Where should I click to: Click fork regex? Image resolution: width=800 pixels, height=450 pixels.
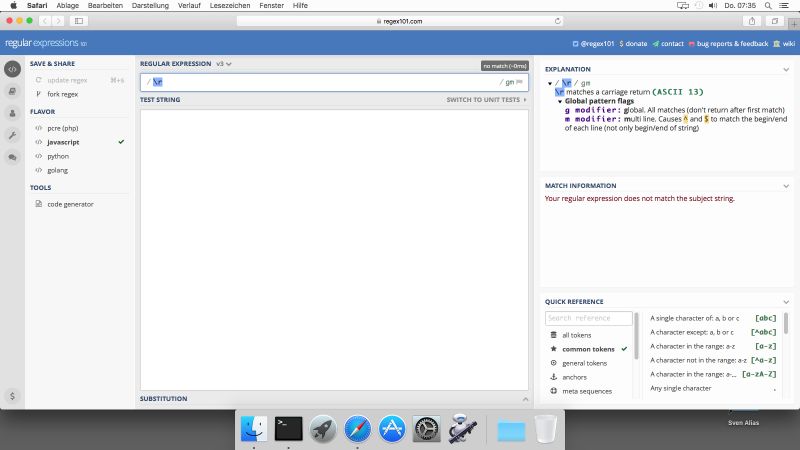click(80, 94)
